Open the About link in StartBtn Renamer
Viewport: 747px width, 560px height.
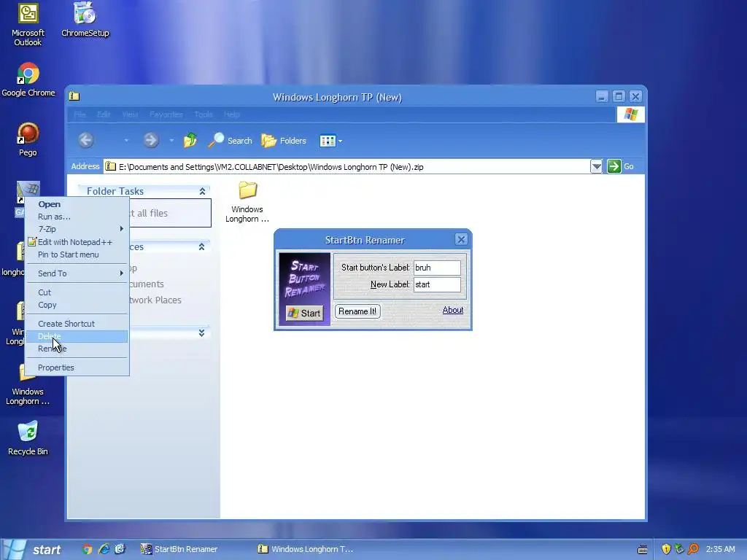452,310
